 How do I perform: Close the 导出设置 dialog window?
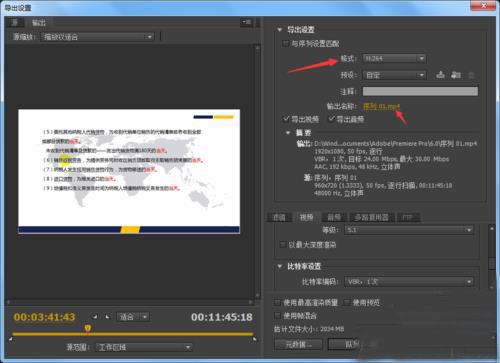click(x=484, y=5)
